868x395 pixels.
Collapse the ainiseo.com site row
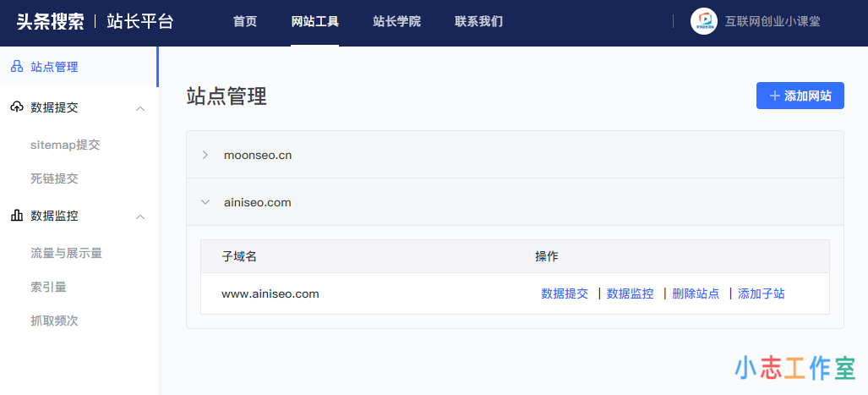point(205,203)
